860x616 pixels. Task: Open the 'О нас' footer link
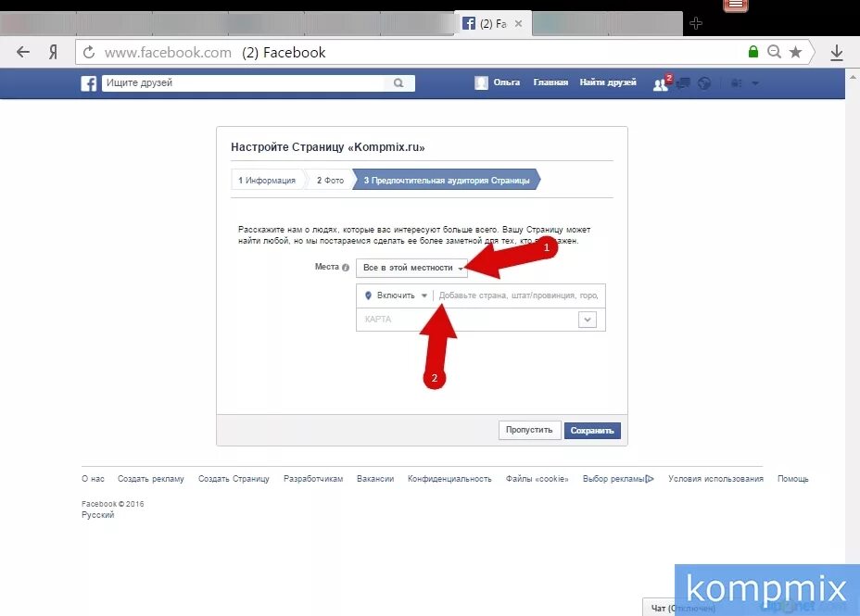click(94, 478)
